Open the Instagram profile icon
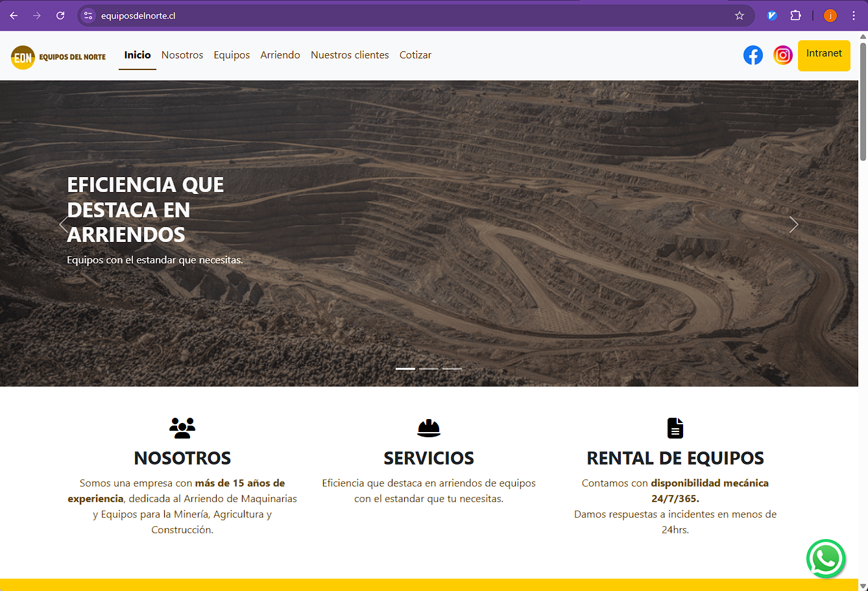 click(x=783, y=56)
